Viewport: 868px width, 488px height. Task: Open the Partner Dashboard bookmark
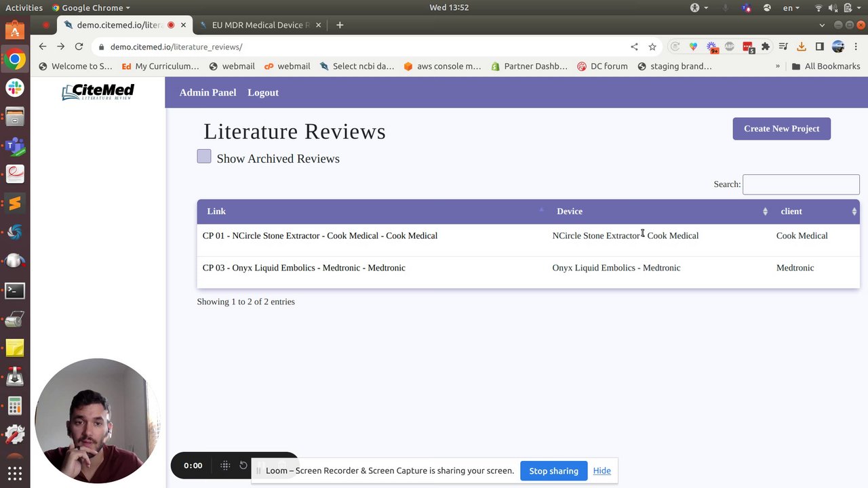point(529,66)
